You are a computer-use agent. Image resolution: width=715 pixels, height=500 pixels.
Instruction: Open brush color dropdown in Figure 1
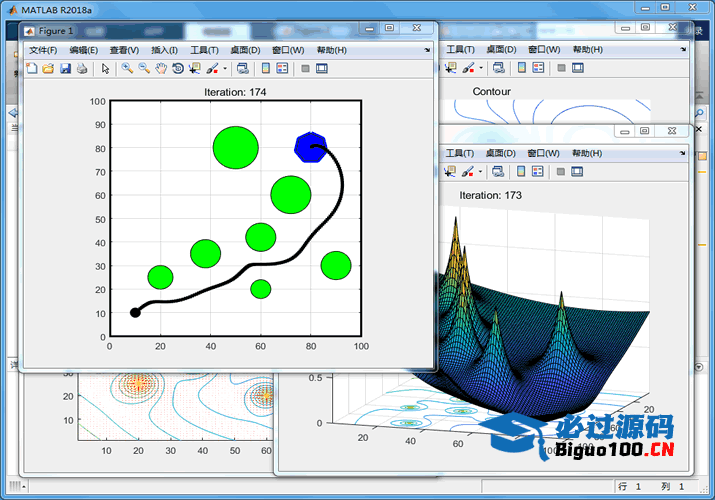225,69
